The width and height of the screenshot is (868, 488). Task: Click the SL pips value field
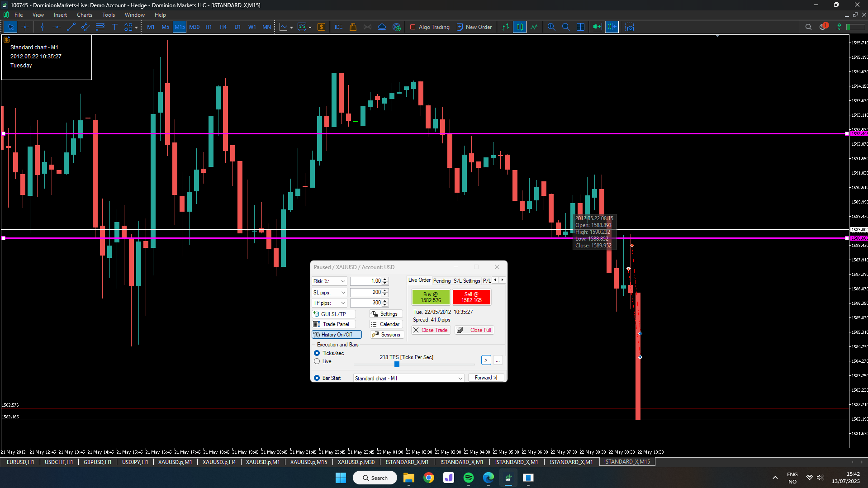coord(366,293)
